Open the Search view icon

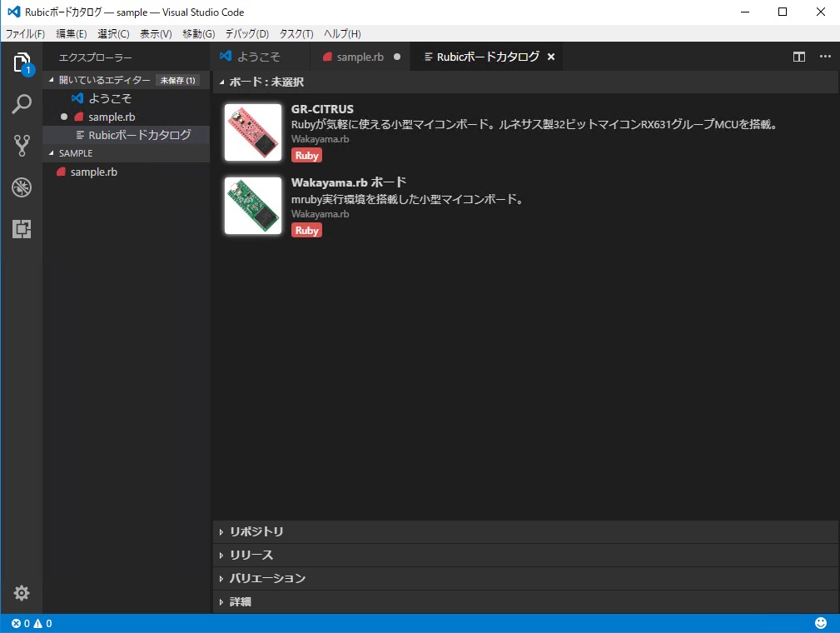pos(22,104)
